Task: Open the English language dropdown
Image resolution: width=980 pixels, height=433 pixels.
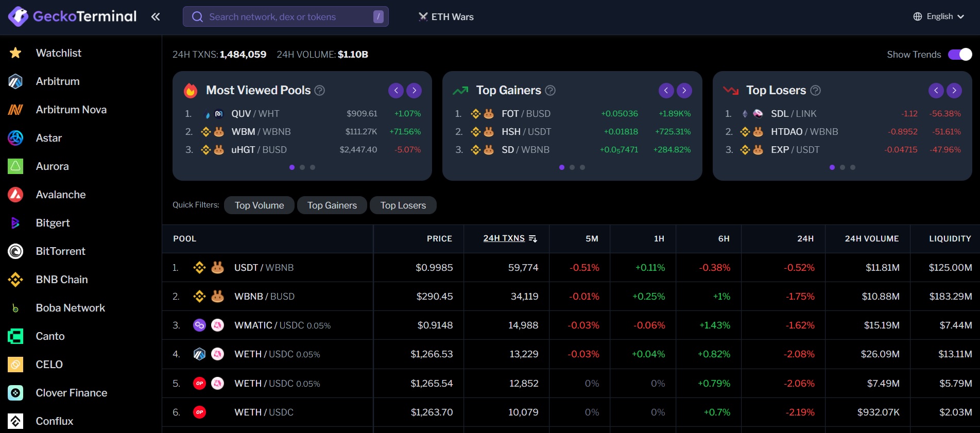Action: click(938, 16)
